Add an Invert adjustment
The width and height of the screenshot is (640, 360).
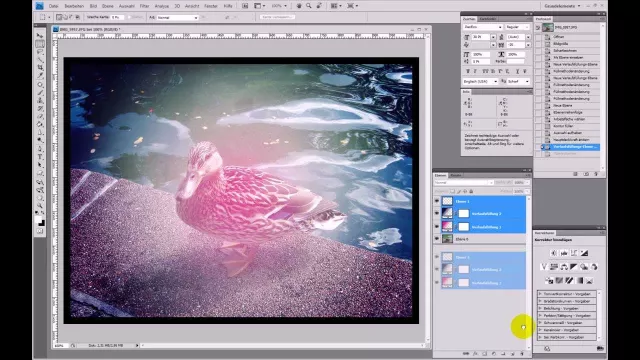point(549,280)
